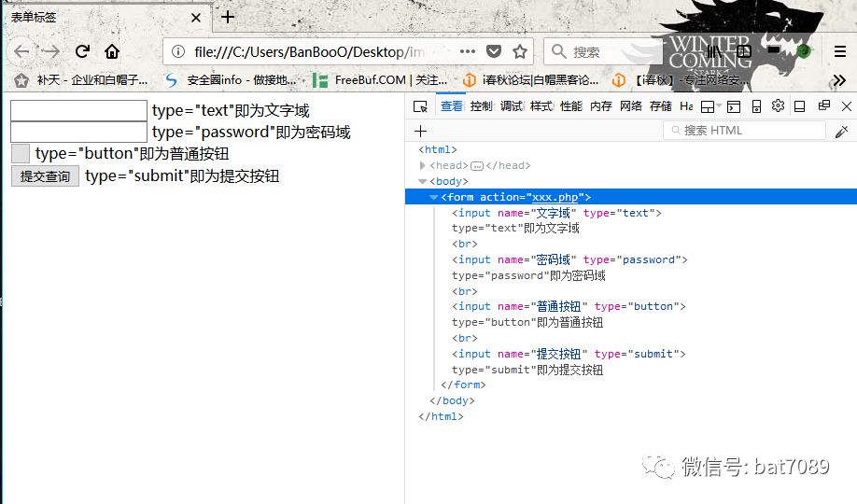Show site information via the info icon
This screenshot has width=857, height=504.
tap(178, 51)
